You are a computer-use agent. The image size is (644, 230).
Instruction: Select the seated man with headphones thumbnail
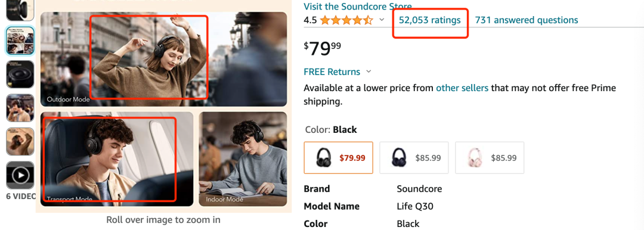click(x=20, y=108)
